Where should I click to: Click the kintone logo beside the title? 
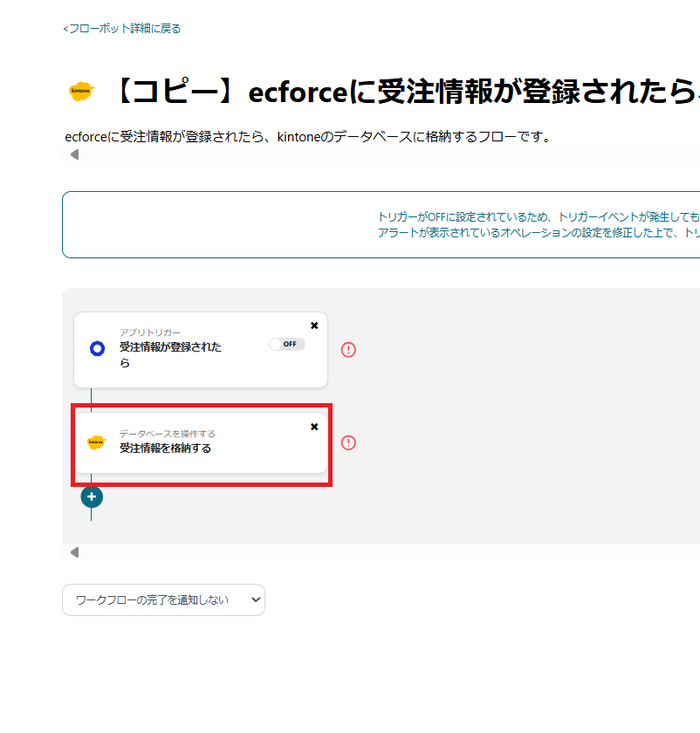coord(82,91)
